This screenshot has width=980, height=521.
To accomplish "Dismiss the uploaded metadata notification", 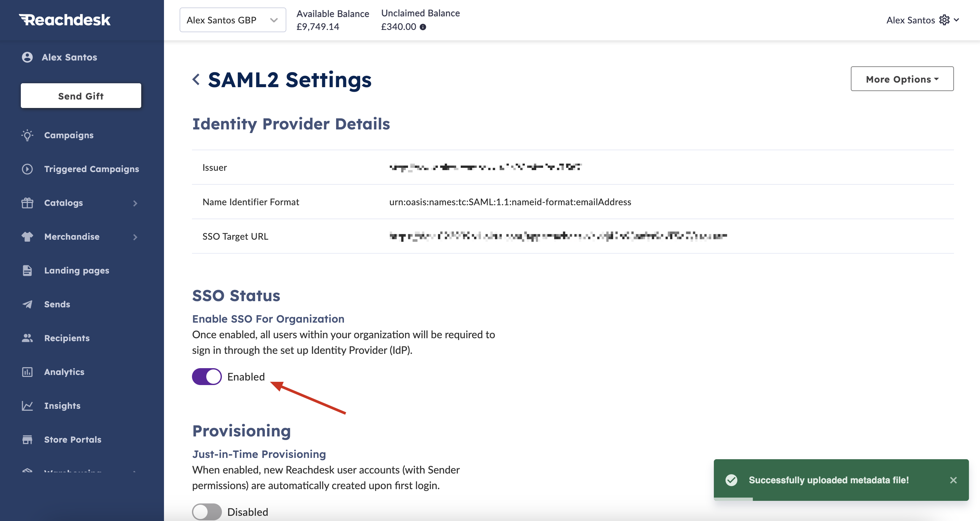I will [x=953, y=480].
